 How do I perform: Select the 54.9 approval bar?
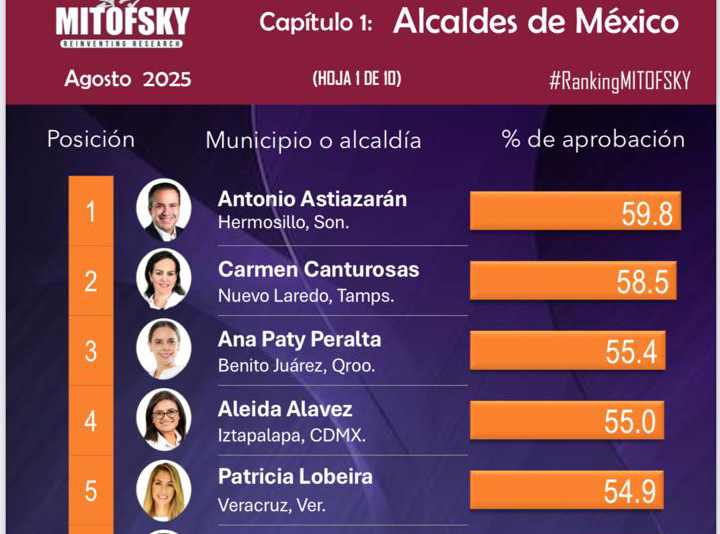coord(567,490)
